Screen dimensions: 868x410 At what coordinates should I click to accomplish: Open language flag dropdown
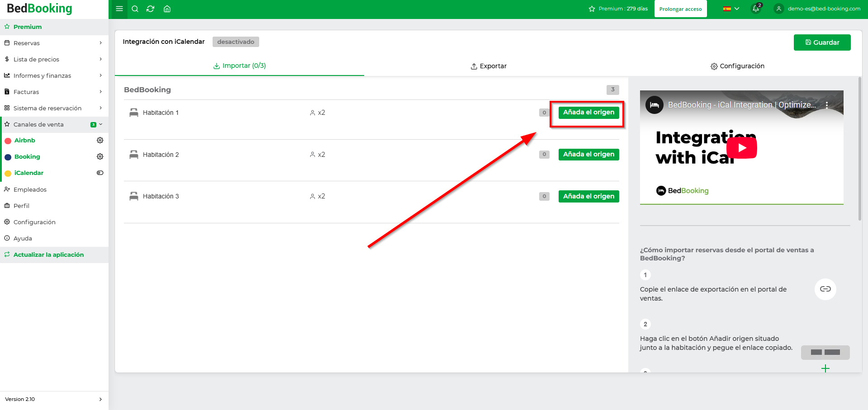[731, 9]
